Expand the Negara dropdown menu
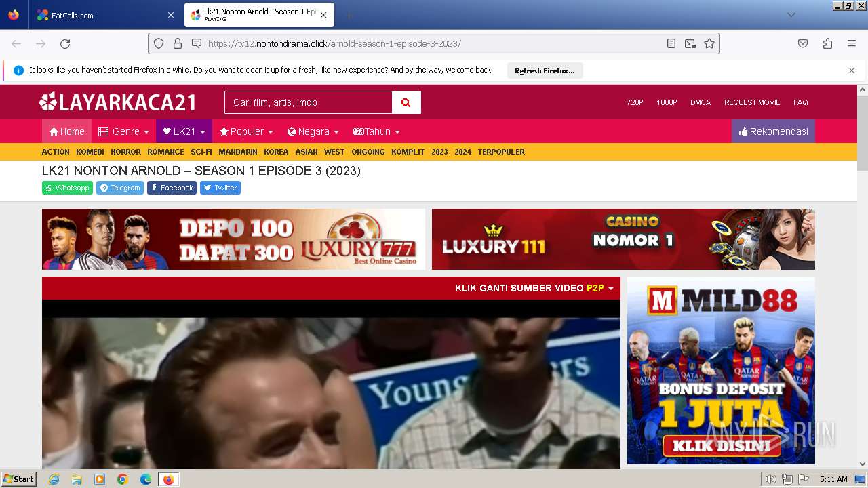The height and width of the screenshot is (488, 868). pyautogui.click(x=313, y=131)
